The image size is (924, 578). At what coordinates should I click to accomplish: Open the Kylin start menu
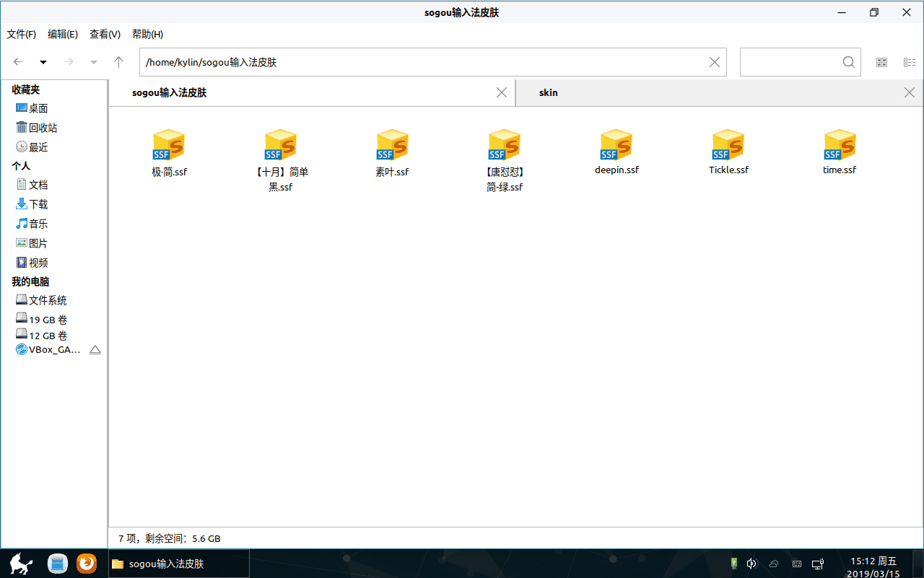click(x=20, y=564)
